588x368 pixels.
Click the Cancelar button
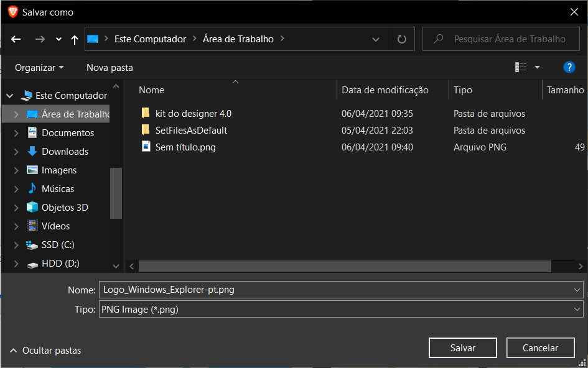[540, 347]
